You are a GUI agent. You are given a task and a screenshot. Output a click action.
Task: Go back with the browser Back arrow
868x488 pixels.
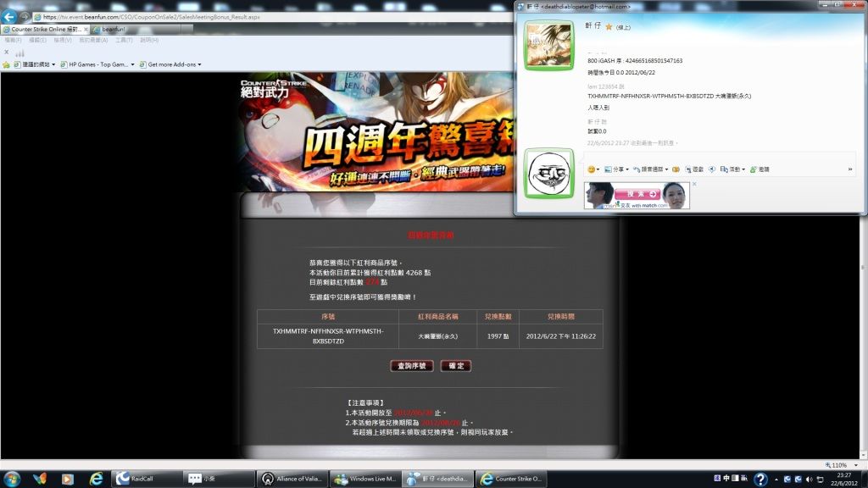tap(8, 17)
